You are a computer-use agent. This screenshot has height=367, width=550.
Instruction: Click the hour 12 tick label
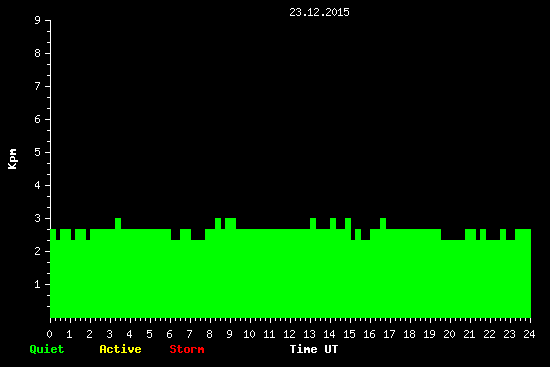(289, 334)
